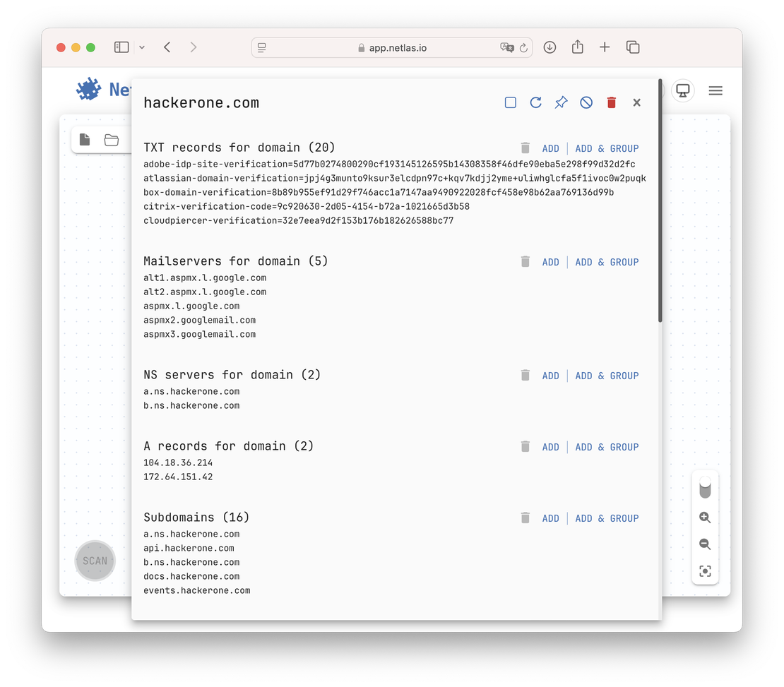784x687 pixels.
Task: Delete the node using red trash icon
Action: pos(611,102)
